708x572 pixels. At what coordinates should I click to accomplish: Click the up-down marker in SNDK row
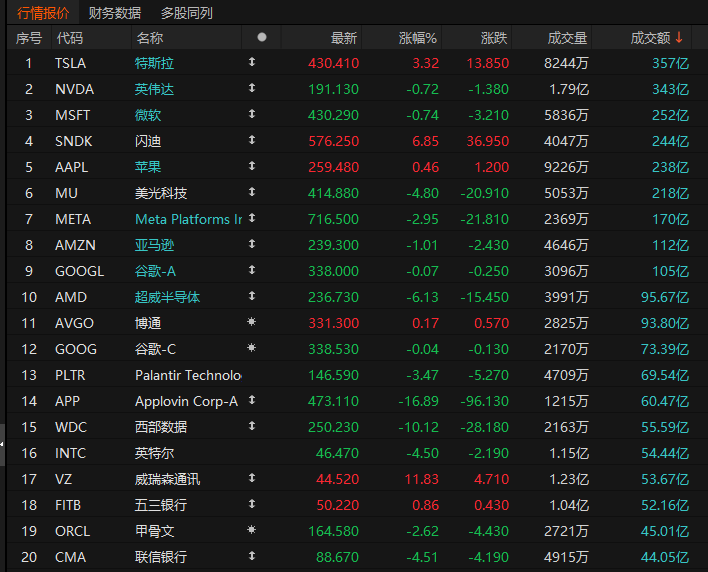pyautogui.click(x=252, y=140)
